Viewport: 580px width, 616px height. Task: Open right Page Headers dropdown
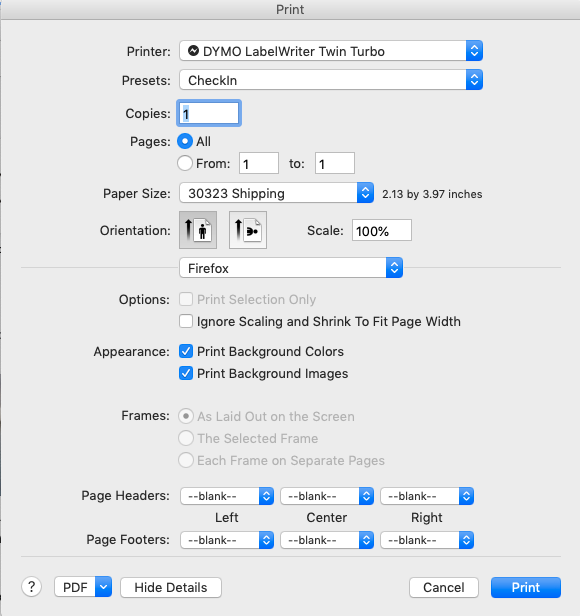[427, 496]
